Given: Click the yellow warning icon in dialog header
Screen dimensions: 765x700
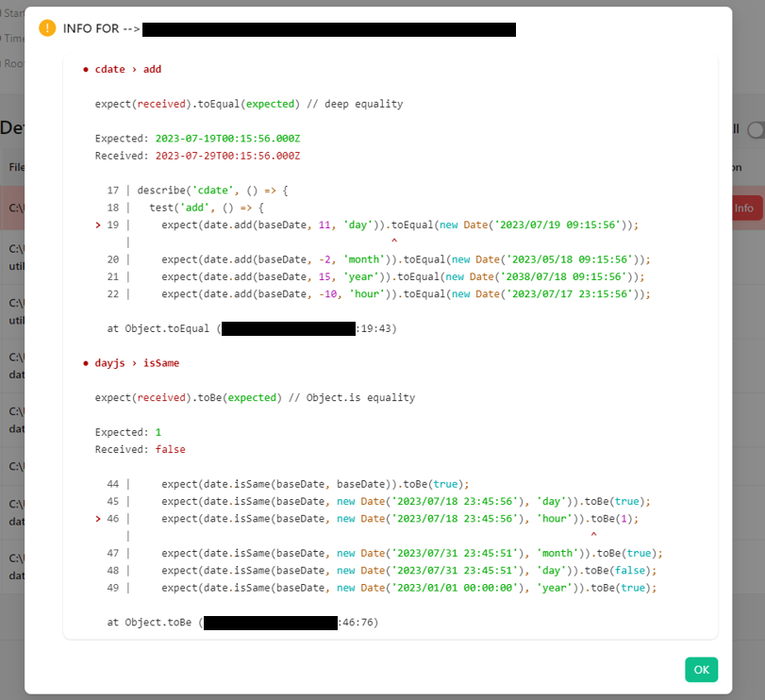Looking at the screenshot, I should click(x=46, y=28).
